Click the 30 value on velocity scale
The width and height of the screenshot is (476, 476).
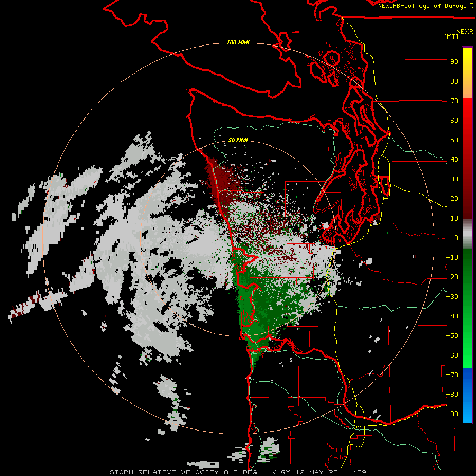[x=454, y=179]
